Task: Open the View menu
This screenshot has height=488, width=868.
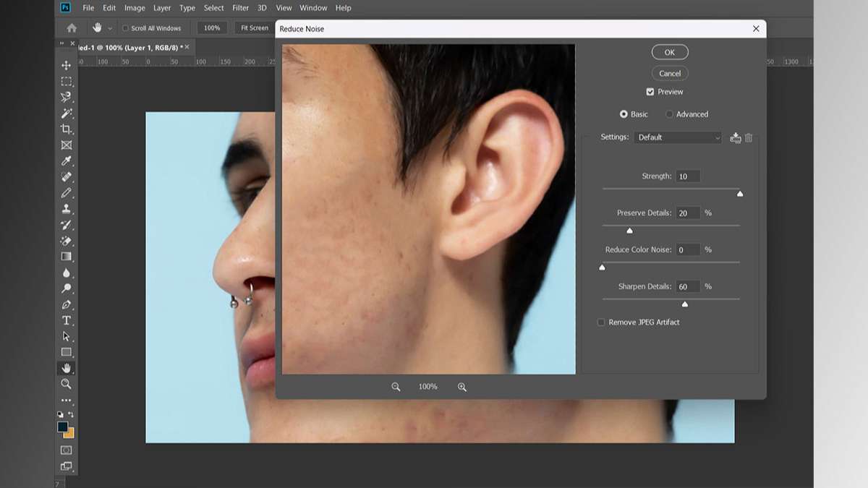Action: tap(284, 8)
